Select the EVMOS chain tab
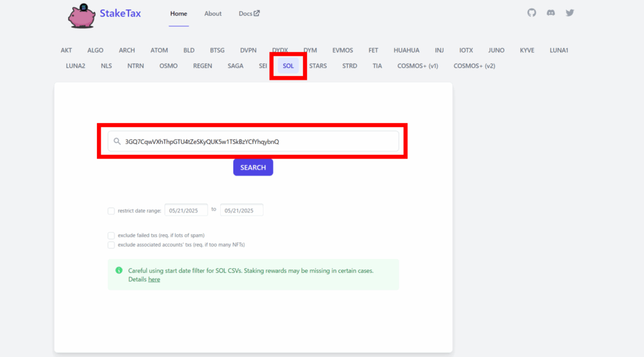This screenshot has height=357, width=644. tap(343, 50)
